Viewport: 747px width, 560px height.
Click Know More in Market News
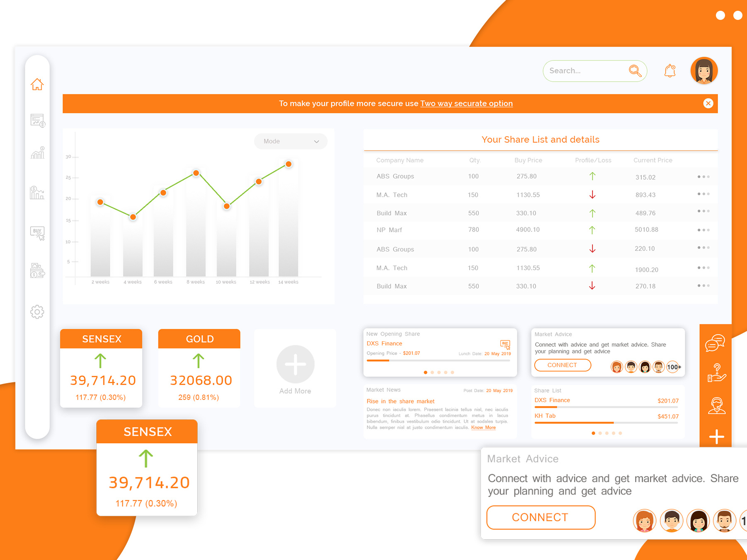pos(483,427)
